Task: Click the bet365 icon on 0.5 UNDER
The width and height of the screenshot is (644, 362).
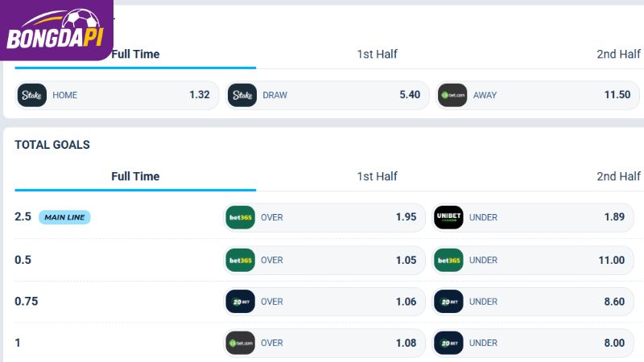Action: (x=448, y=260)
